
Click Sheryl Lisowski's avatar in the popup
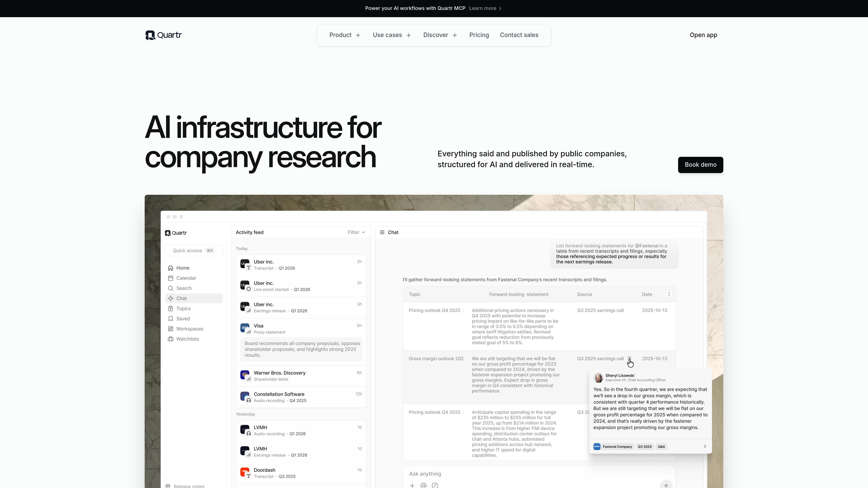coord(598,378)
